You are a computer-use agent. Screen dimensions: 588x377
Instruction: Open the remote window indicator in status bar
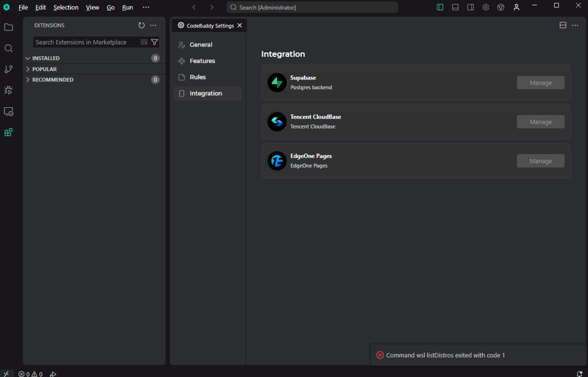(6, 374)
